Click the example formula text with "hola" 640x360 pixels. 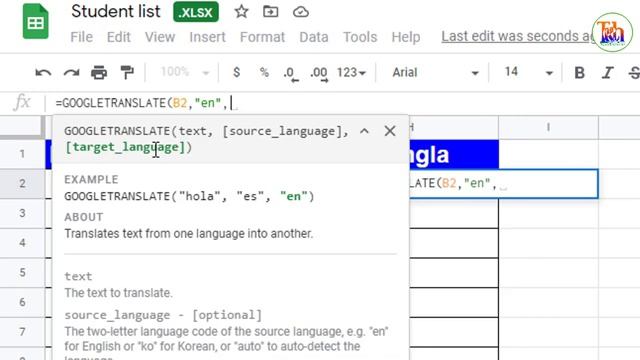189,196
